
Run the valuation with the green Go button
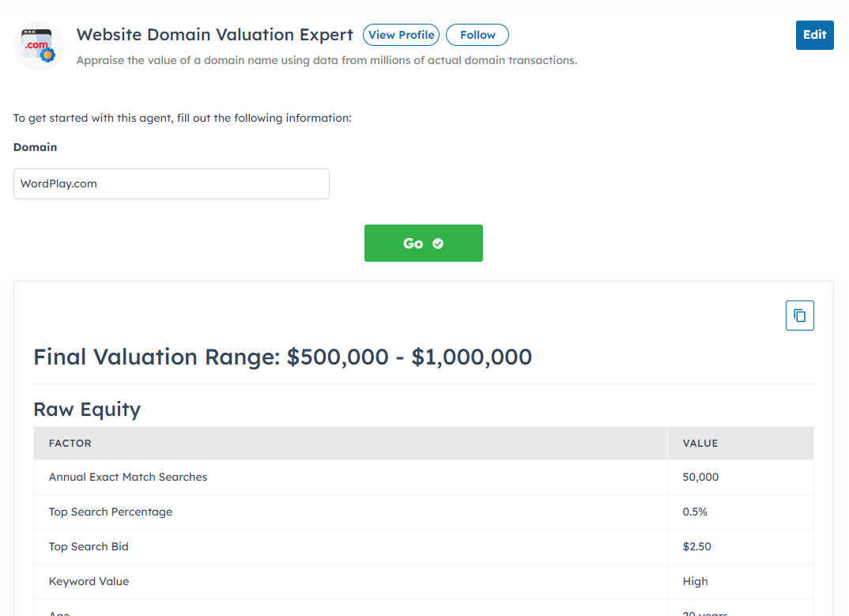[x=423, y=243]
